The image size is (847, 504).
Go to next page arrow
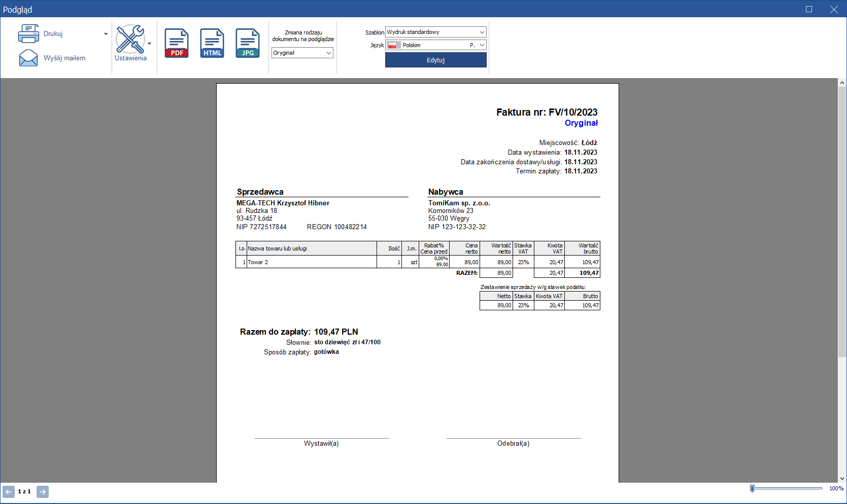pyautogui.click(x=43, y=492)
